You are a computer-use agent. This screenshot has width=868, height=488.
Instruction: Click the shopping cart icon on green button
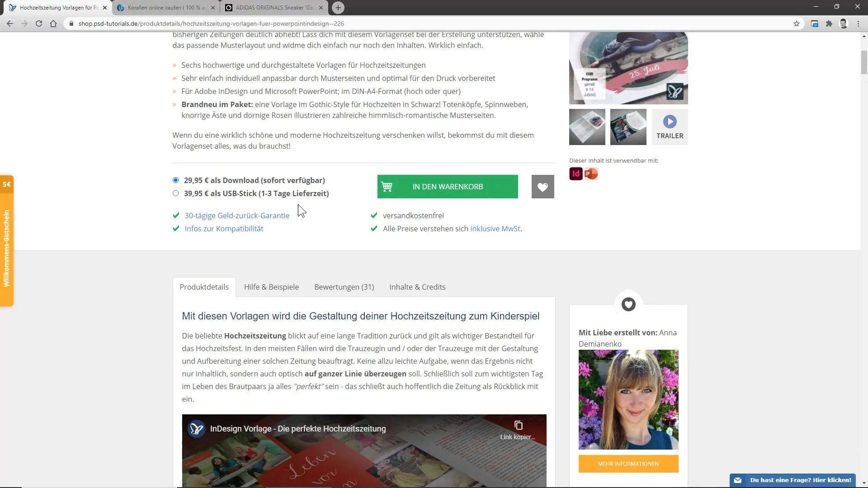point(387,187)
